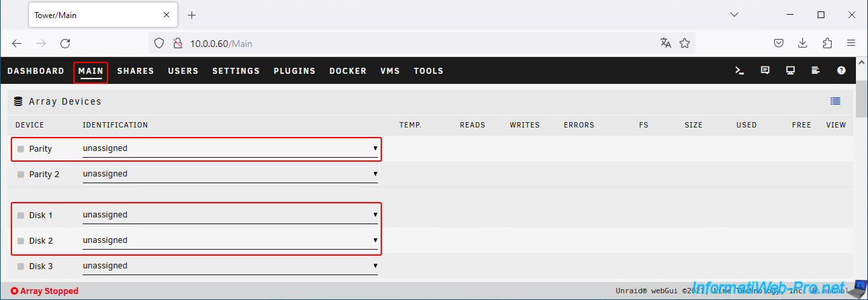Click the Firefox translate page icon
The width and height of the screenshot is (868, 300).
665,44
